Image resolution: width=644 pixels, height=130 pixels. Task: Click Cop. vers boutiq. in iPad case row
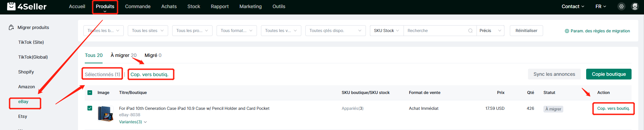pyautogui.click(x=613, y=108)
